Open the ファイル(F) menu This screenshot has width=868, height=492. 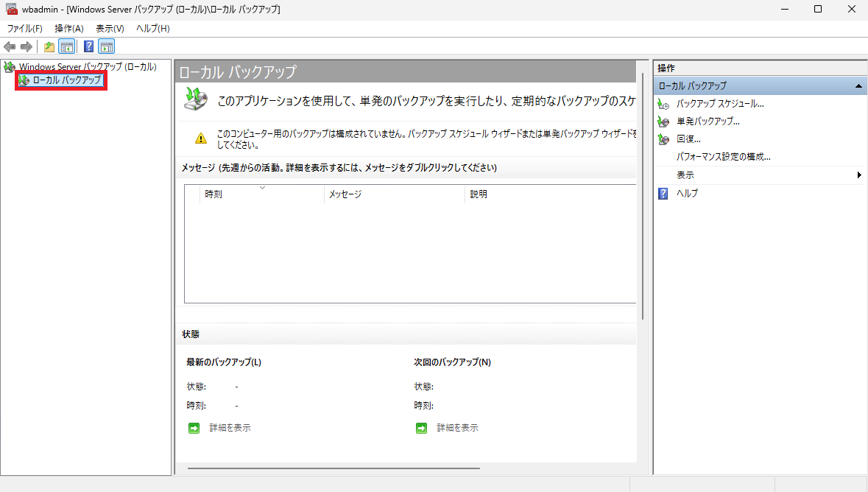[x=24, y=28]
